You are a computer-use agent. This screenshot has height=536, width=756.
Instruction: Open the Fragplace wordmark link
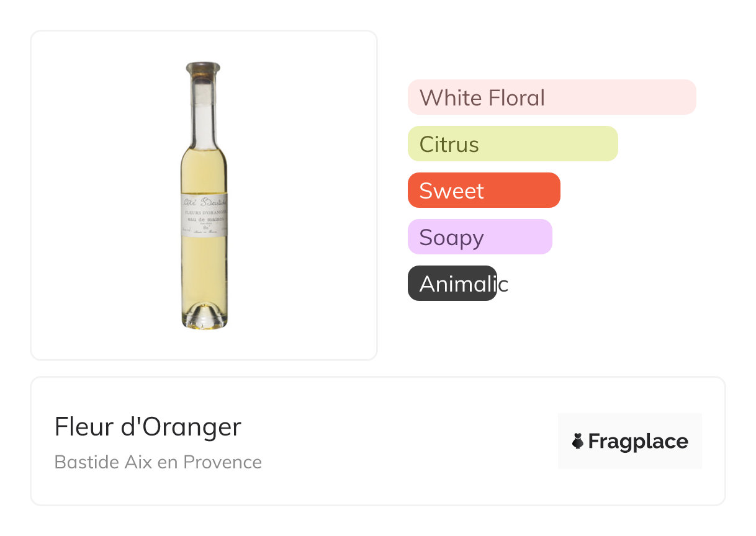tap(638, 441)
